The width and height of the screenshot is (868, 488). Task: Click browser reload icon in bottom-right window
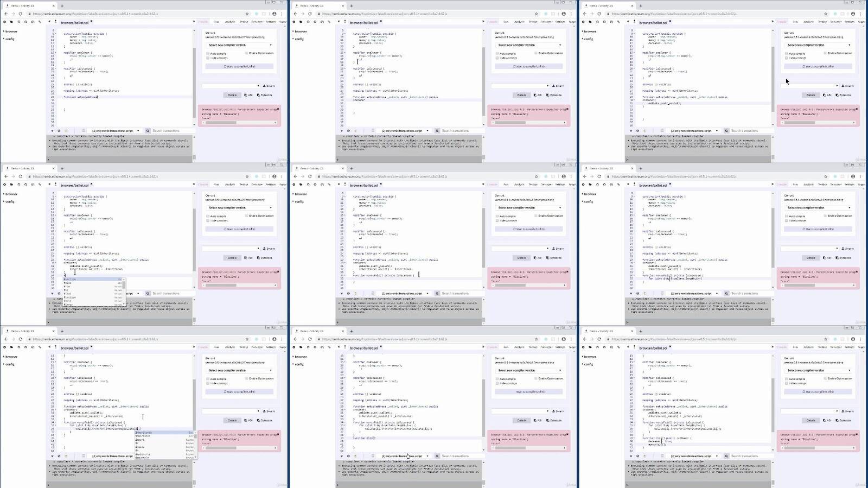point(599,339)
